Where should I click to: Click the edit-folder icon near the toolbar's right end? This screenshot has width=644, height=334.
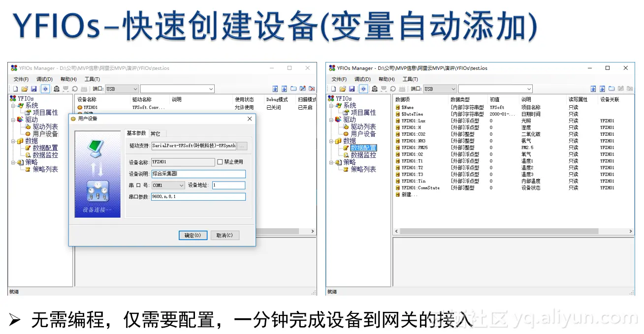302,89
